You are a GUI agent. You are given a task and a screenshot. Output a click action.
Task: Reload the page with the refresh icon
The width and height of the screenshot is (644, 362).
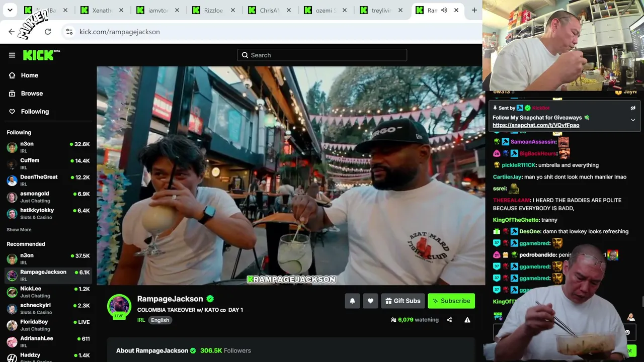point(48,32)
